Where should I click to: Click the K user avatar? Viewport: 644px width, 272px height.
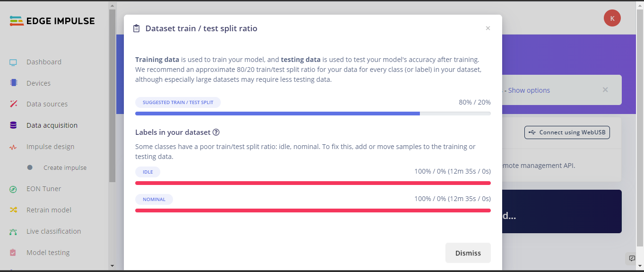tap(612, 18)
